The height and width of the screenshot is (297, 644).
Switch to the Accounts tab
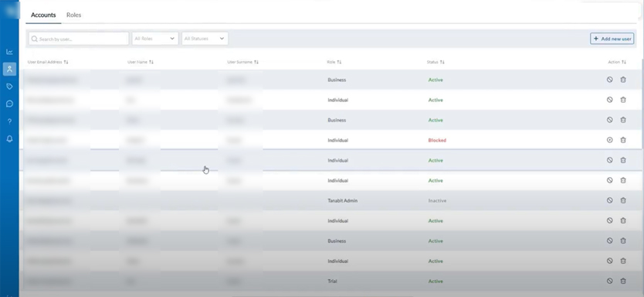click(x=43, y=15)
